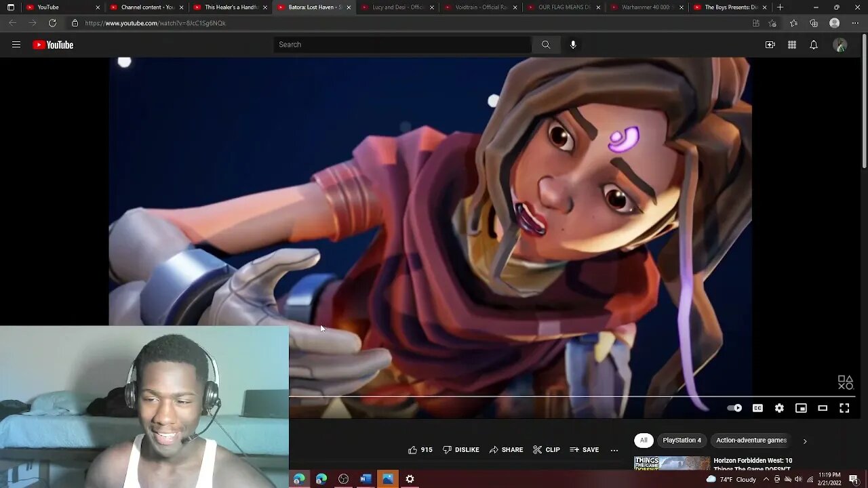Open the YouTube hamburger guide menu
Image resolution: width=868 pixels, height=488 pixels.
(16, 45)
